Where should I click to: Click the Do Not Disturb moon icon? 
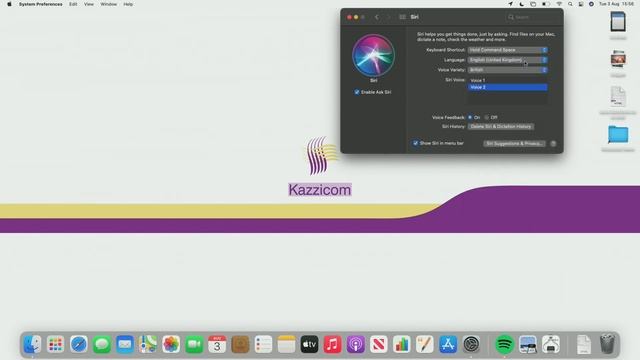[522, 4]
